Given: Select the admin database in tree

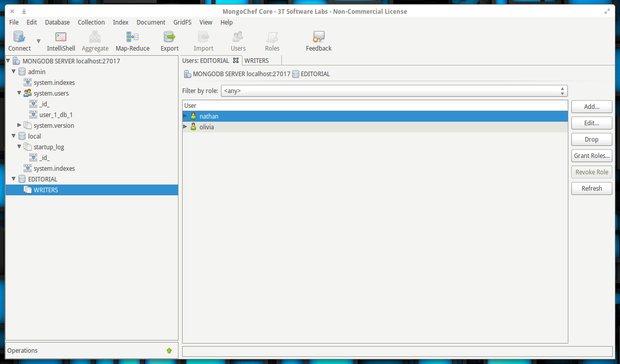Looking at the screenshot, I should (36, 72).
